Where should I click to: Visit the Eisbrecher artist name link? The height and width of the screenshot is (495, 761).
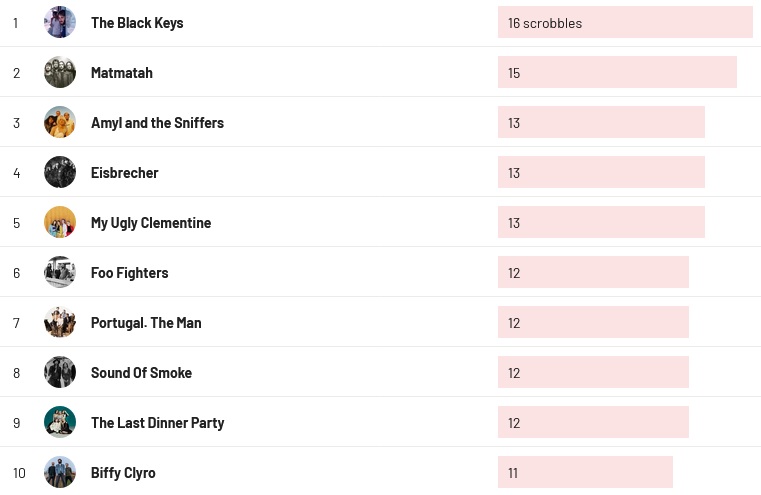coord(125,173)
